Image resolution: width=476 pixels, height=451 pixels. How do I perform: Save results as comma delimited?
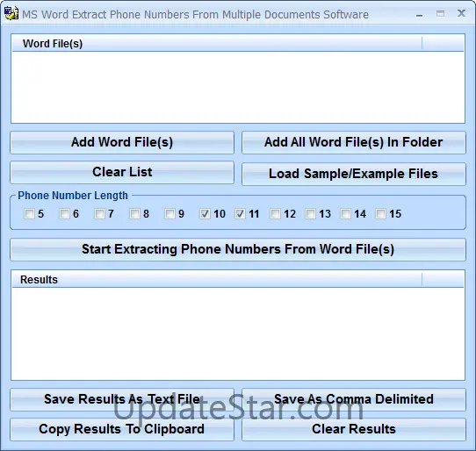(x=354, y=399)
